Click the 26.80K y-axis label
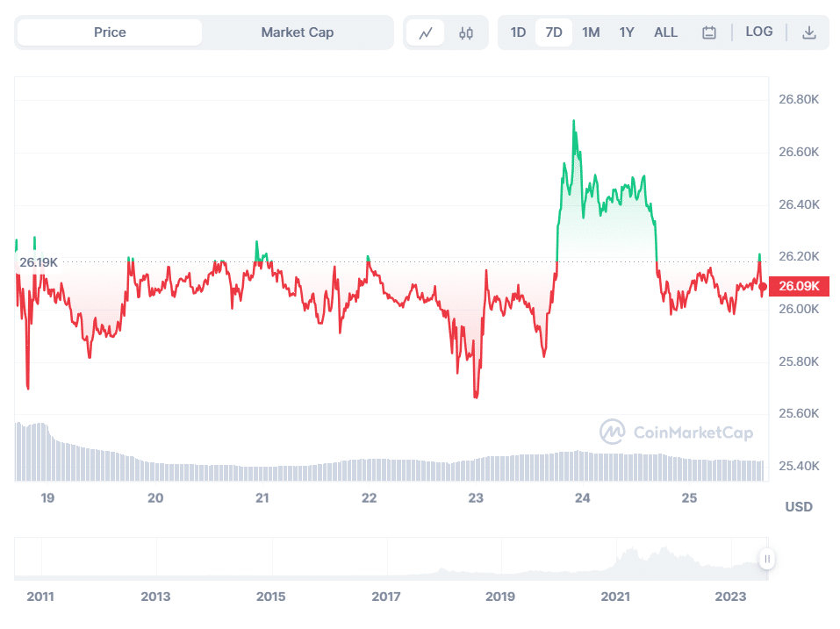Viewport: 840px width, 629px height. 799,99
